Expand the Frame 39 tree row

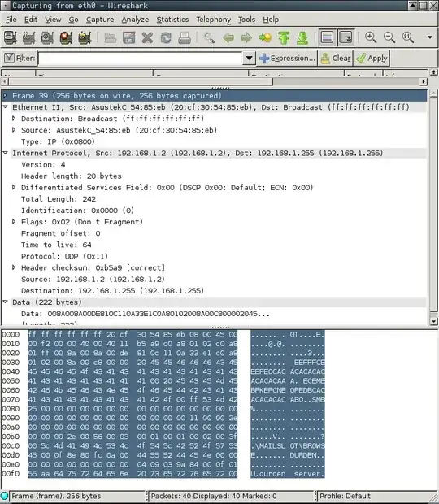(5, 95)
